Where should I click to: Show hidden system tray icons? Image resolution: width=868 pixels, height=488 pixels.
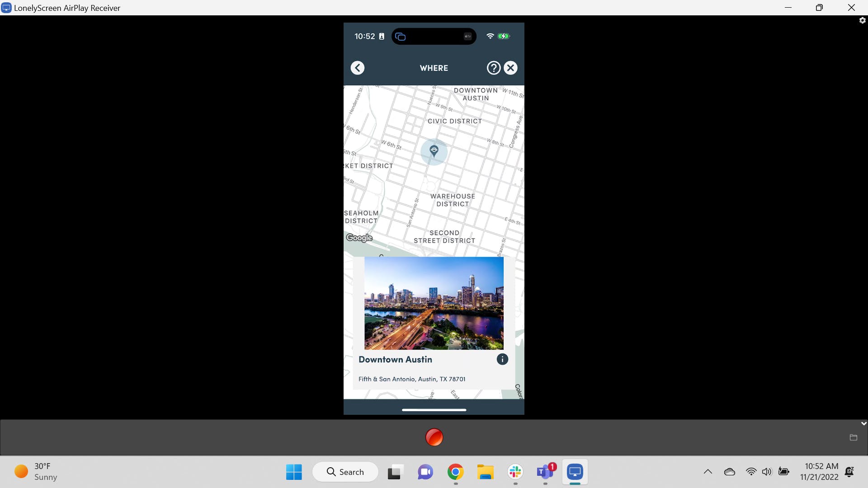708,472
